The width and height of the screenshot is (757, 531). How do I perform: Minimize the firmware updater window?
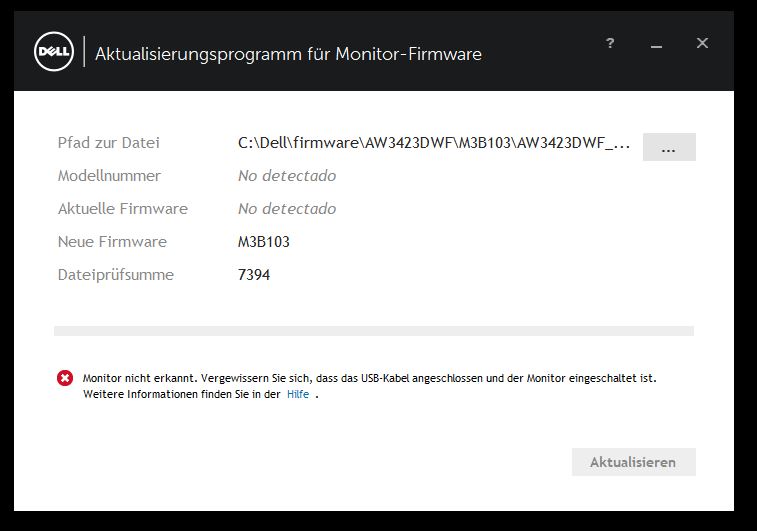[x=656, y=46]
